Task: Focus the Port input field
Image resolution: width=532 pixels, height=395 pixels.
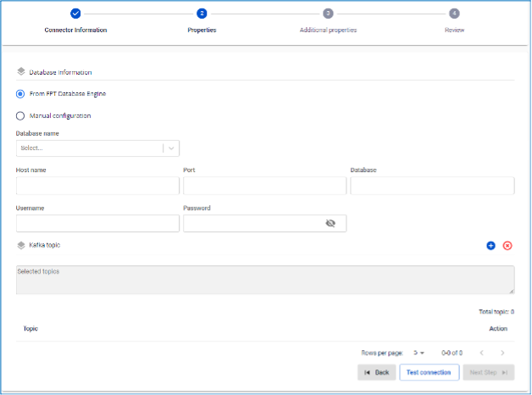Action: click(x=264, y=186)
